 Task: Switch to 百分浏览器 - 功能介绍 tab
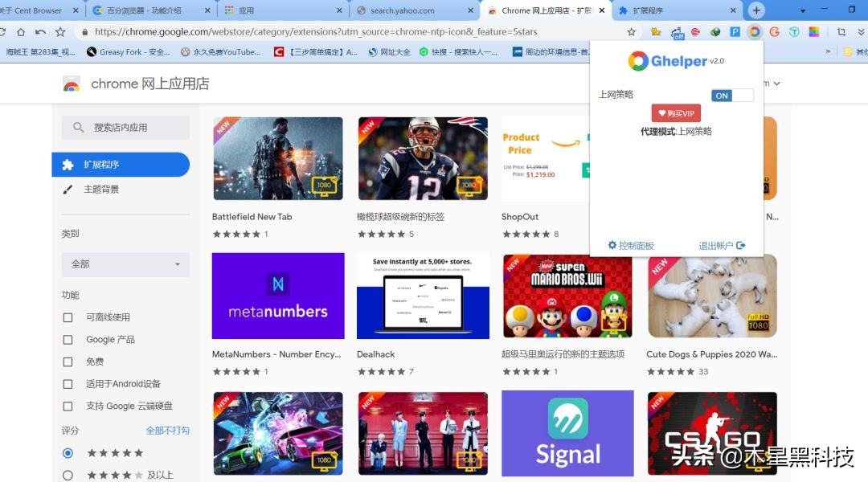pyautogui.click(x=151, y=10)
